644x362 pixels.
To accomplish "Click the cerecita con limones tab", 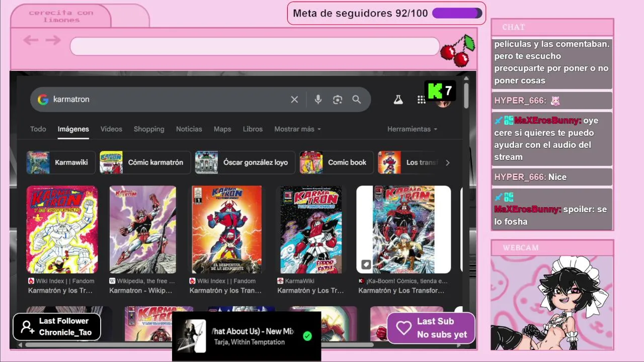I will coord(61,16).
